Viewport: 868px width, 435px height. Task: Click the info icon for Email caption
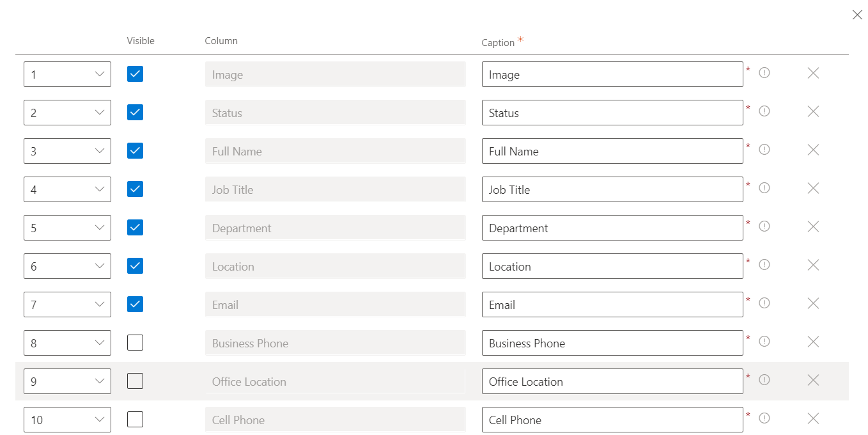[764, 303]
